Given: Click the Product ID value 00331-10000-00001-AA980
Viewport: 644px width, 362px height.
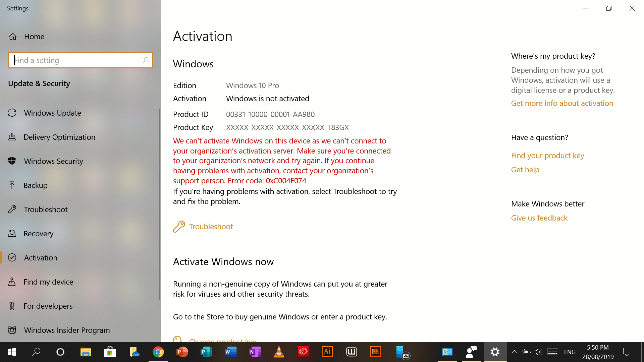Looking at the screenshot, I should [x=270, y=114].
